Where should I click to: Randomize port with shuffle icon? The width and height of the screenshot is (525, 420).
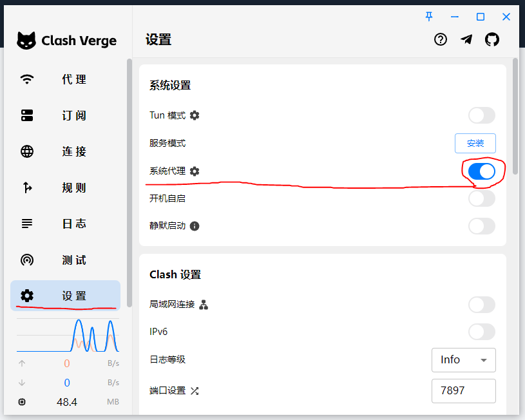pos(195,391)
